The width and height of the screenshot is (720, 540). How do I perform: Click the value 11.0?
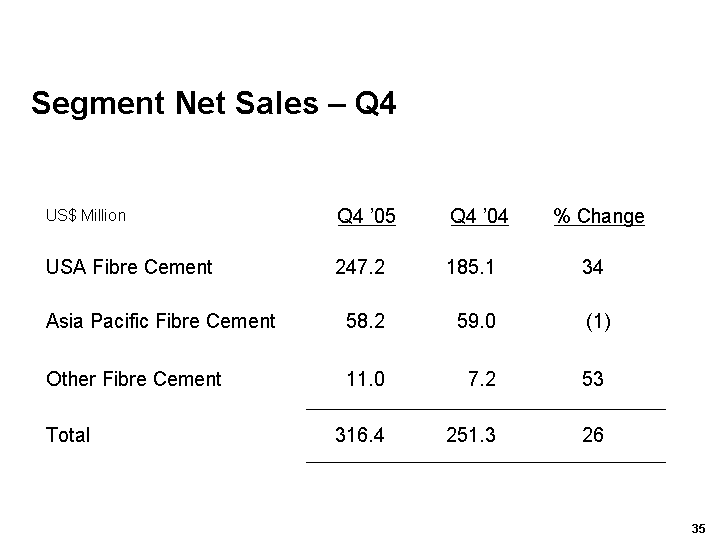365,379
